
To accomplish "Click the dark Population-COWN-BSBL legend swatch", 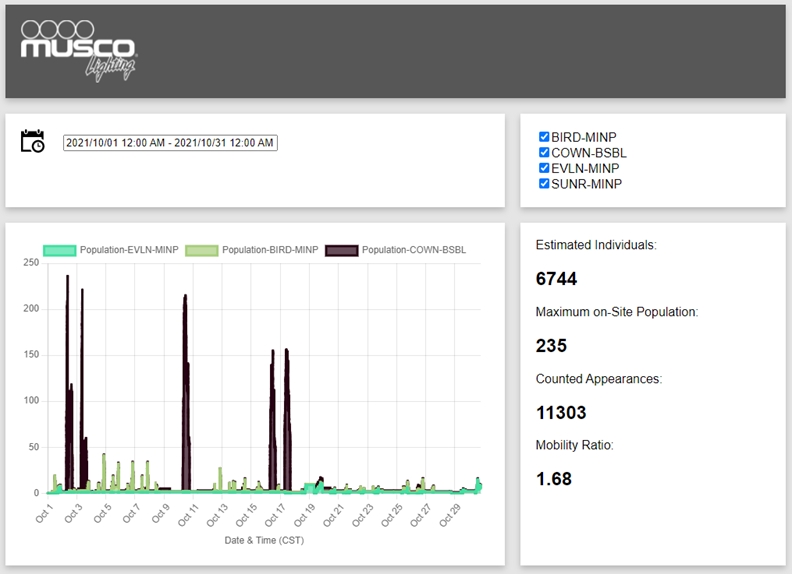I will (x=339, y=250).
